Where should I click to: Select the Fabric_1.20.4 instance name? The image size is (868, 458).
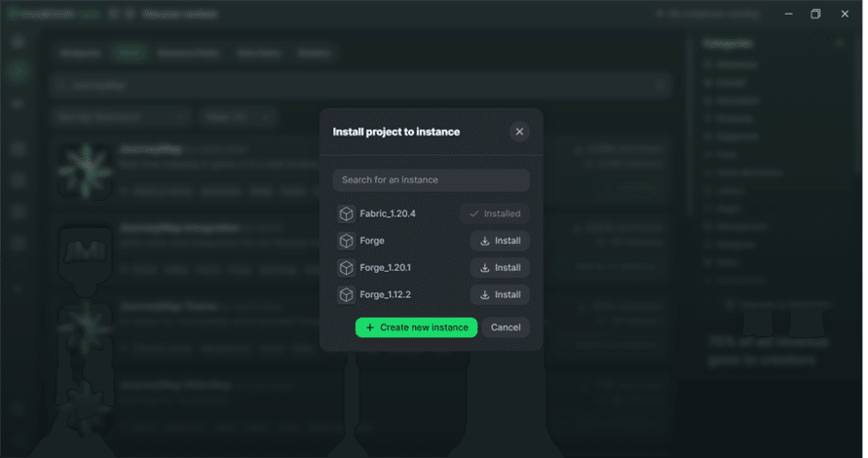click(x=388, y=213)
